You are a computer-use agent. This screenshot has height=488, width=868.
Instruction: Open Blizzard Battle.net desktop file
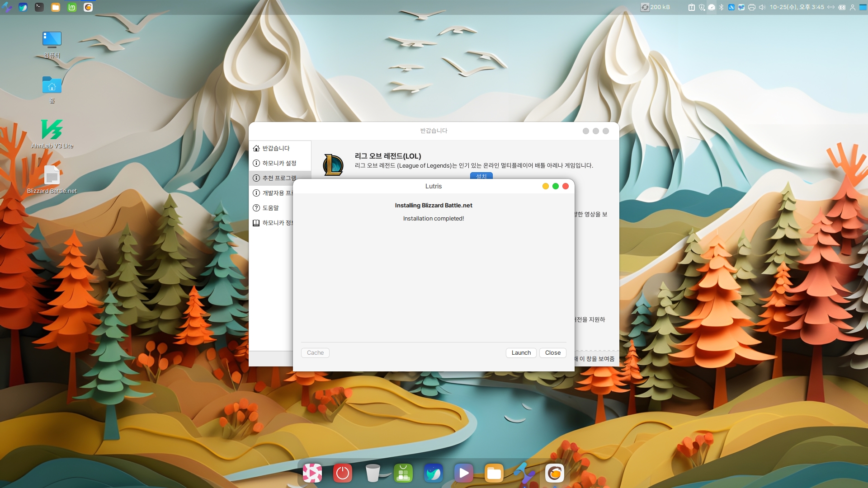[x=52, y=176]
